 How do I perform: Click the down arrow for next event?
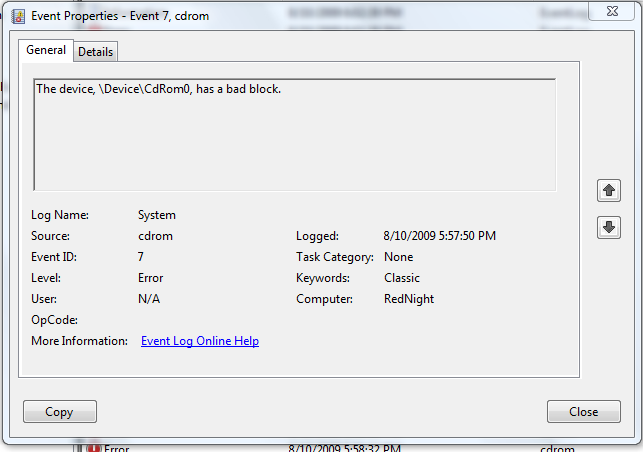tap(609, 228)
